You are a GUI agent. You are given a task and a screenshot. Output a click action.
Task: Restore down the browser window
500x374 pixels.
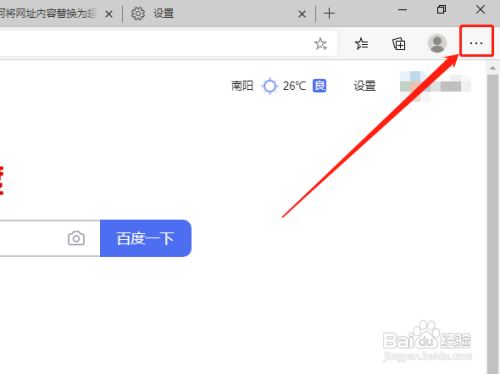(441, 10)
